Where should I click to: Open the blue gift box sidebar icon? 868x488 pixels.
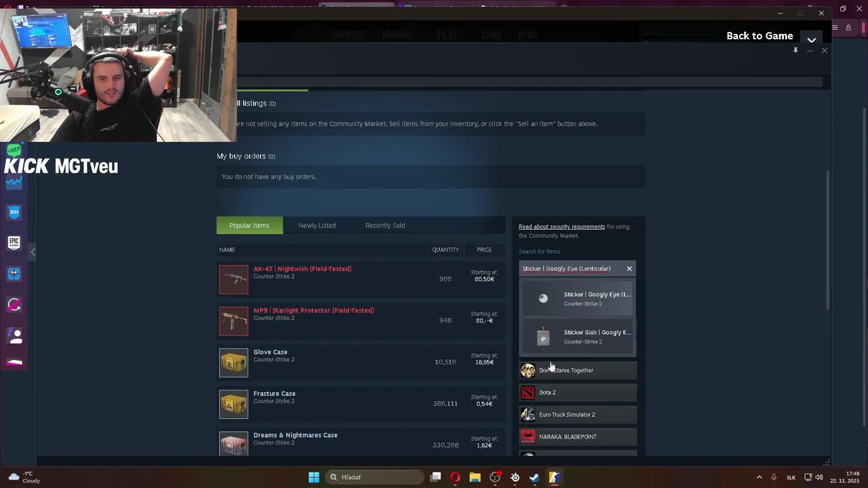pos(14,274)
